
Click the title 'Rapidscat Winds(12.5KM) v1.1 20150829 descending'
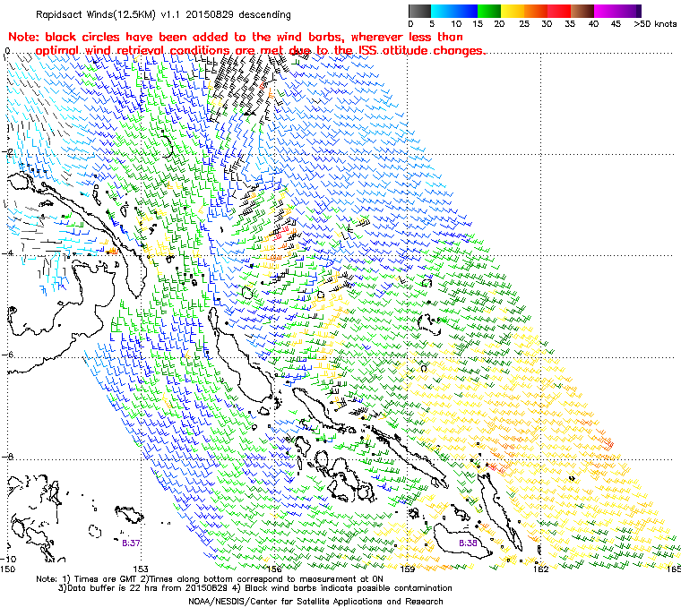coord(163,14)
